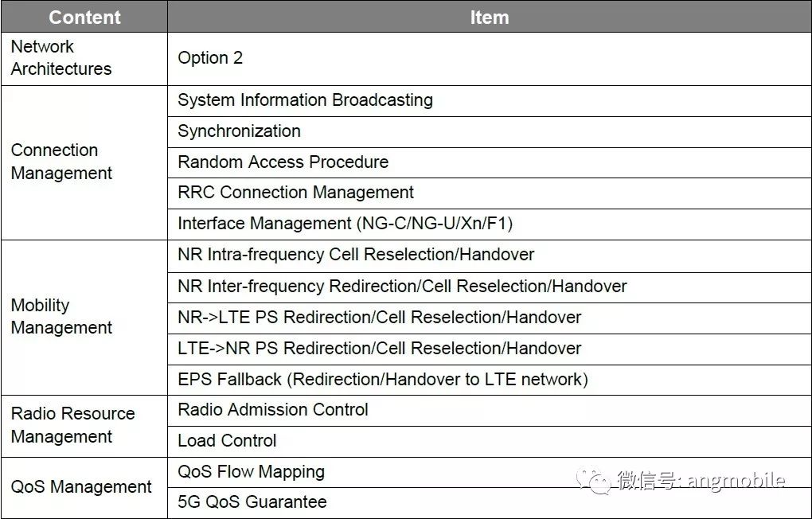Screen dimensions: 812x519
Task: Click the angmobile watermark text
Action: (x=736, y=481)
